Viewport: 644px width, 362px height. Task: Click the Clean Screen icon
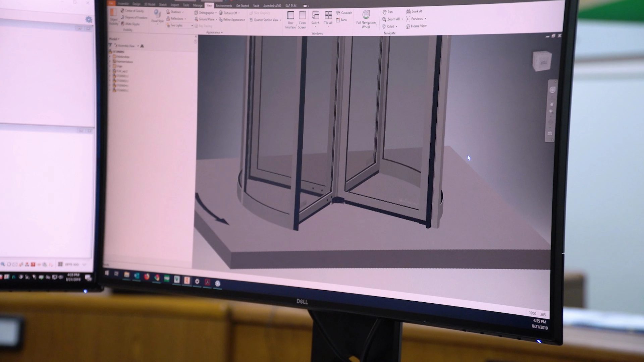click(x=302, y=15)
